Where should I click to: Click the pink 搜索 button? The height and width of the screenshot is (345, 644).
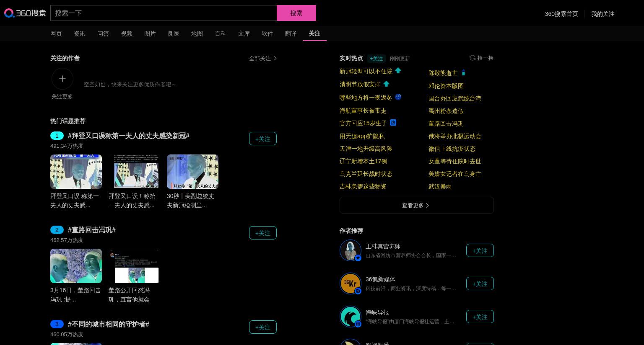coord(296,13)
